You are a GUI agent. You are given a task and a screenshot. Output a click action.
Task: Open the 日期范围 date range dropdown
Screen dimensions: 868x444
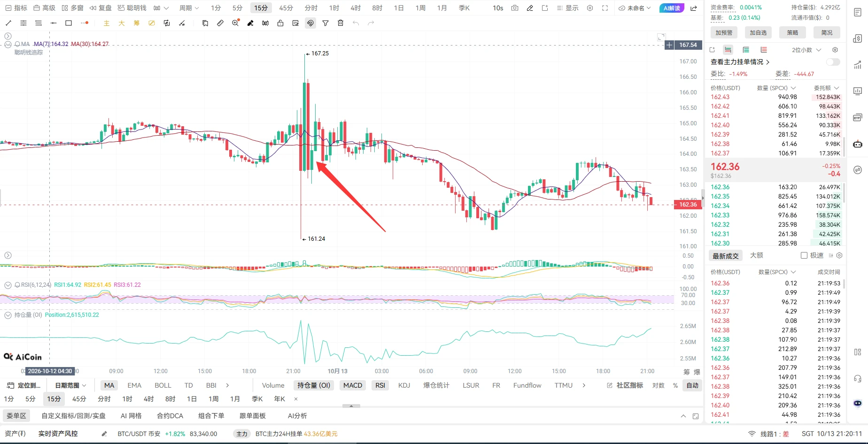70,385
